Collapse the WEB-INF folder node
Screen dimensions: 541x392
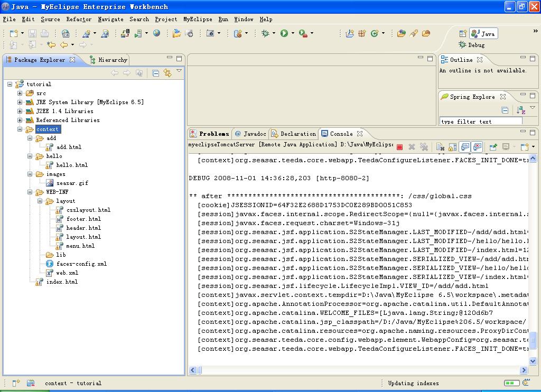[x=30, y=192]
